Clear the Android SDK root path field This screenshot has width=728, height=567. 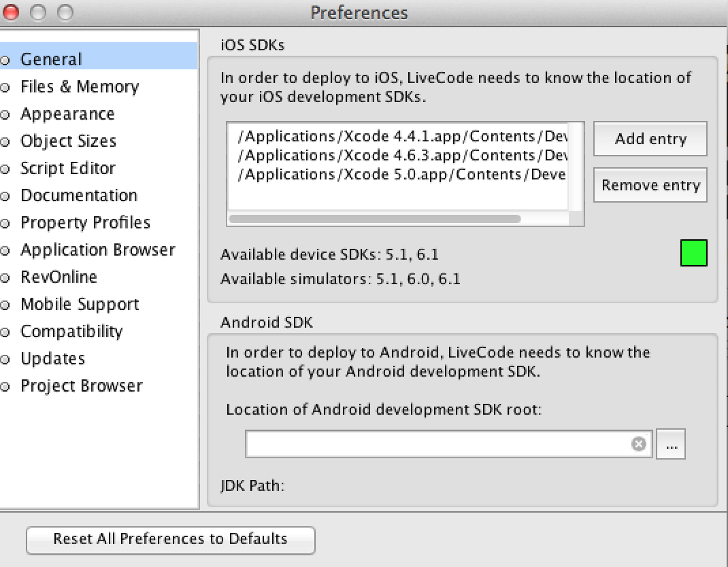tap(638, 444)
